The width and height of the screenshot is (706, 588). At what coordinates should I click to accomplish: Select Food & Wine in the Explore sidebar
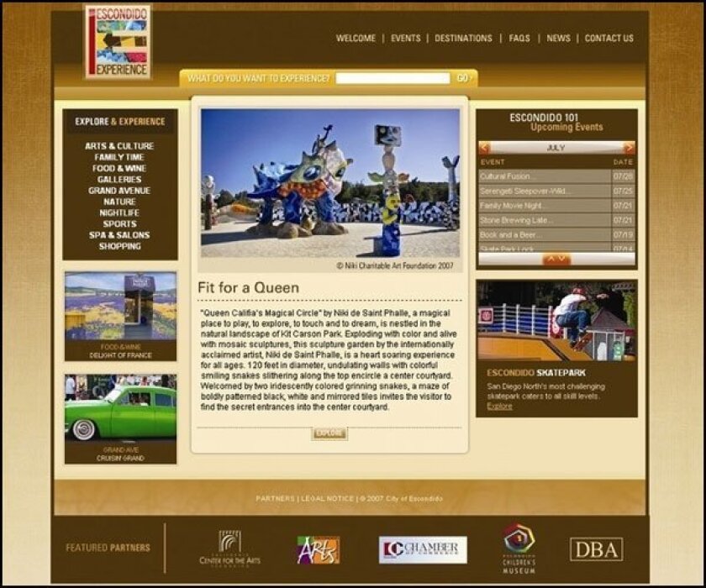click(x=119, y=168)
